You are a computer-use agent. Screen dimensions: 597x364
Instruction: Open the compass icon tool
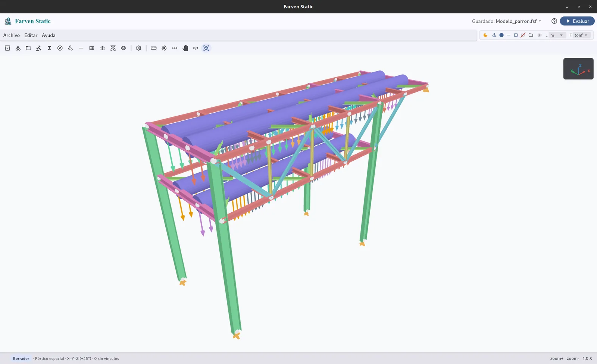click(60, 48)
